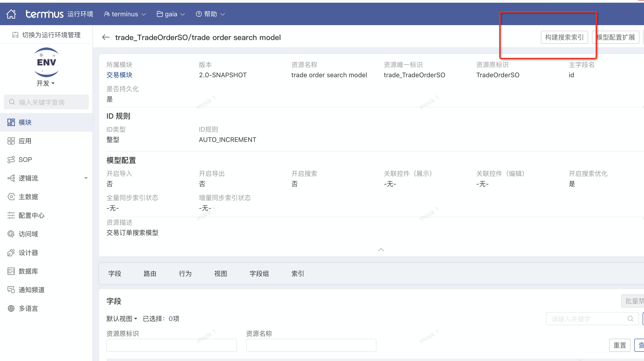Open the 默认视图 dropdown

122,318
